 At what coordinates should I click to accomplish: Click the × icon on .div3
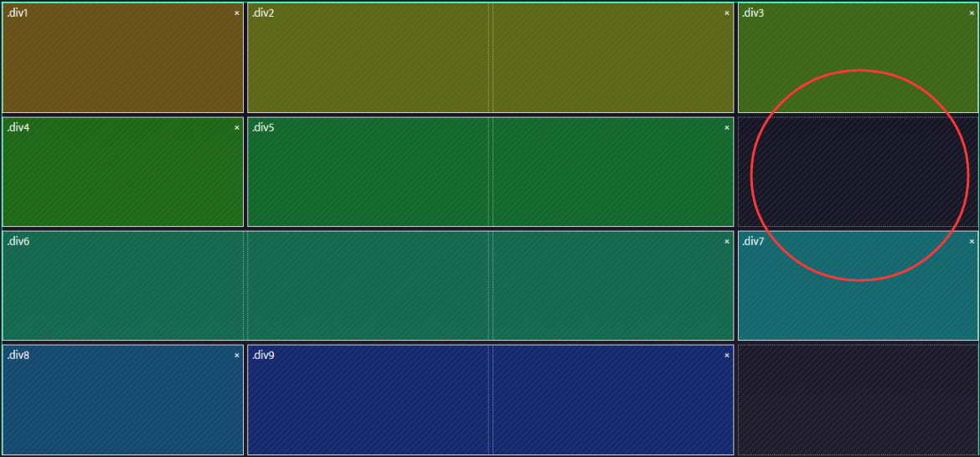click(x=972, y=13)
